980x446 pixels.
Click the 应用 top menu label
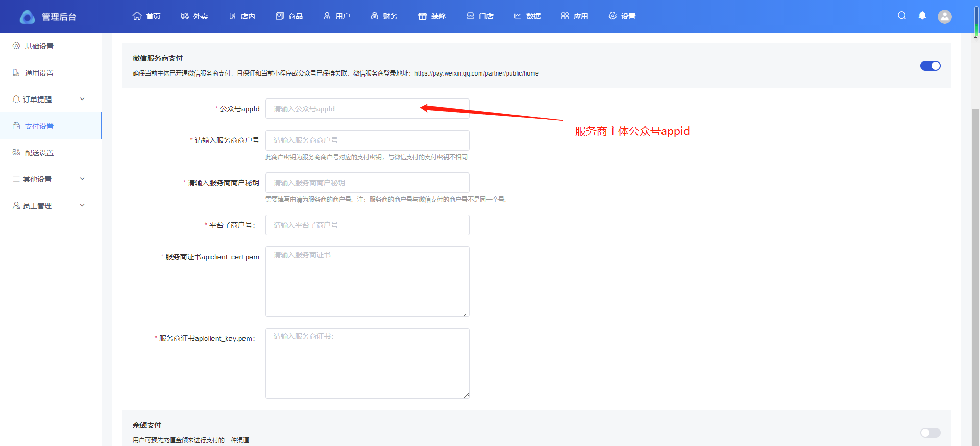(581, 16)
